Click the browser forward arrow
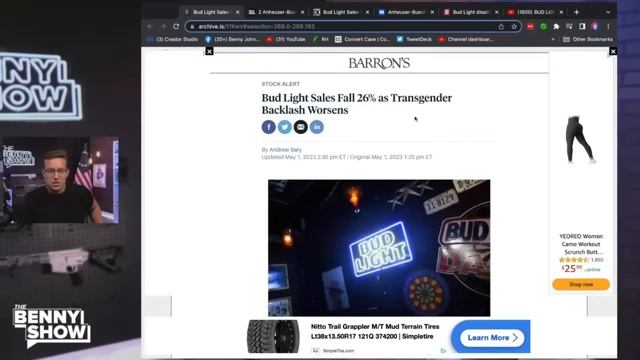This screenshot has height=360, width=640. (163, 26)
